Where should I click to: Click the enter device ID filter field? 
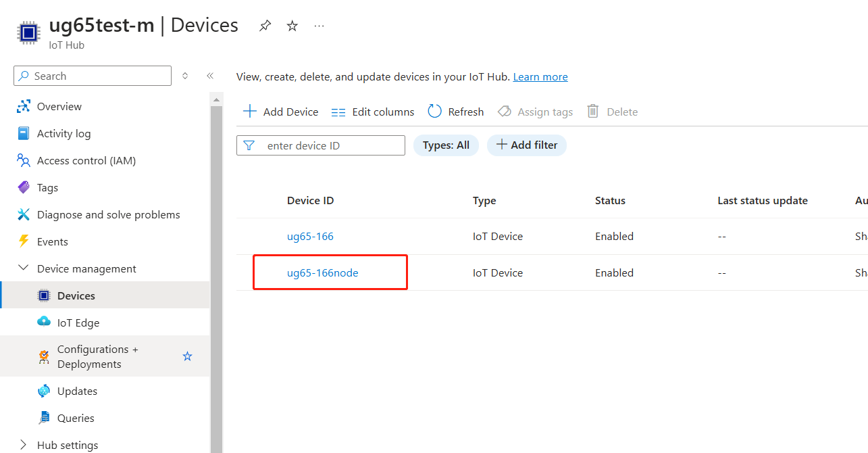click(321, 145)
